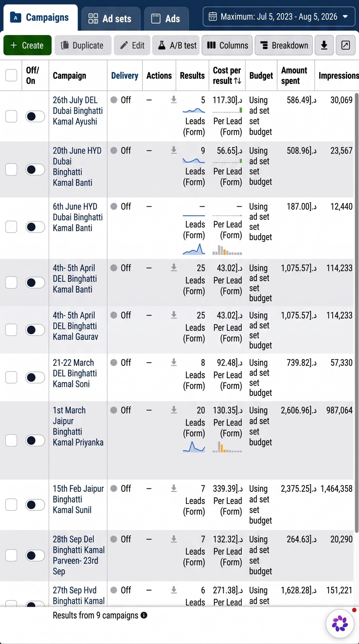Switch to the Ad sets tab
This screenshot has width=359, height=644.
click(x=111, y=19)
